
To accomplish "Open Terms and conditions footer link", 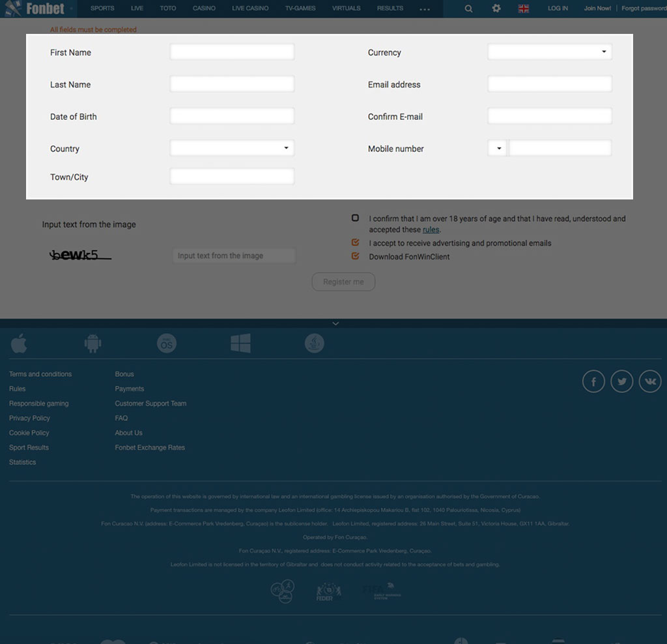I will [40, 373].
